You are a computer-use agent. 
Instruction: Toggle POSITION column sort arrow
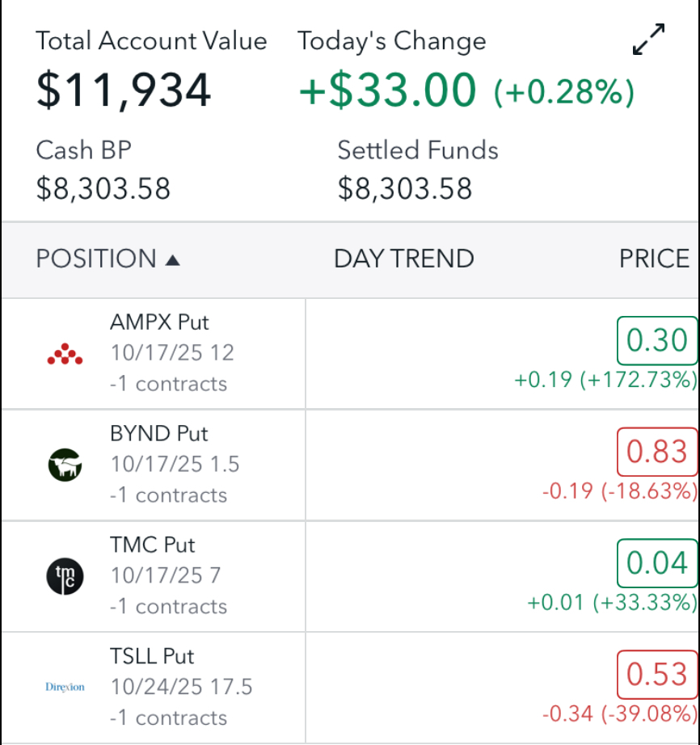[x=172, y=259]
